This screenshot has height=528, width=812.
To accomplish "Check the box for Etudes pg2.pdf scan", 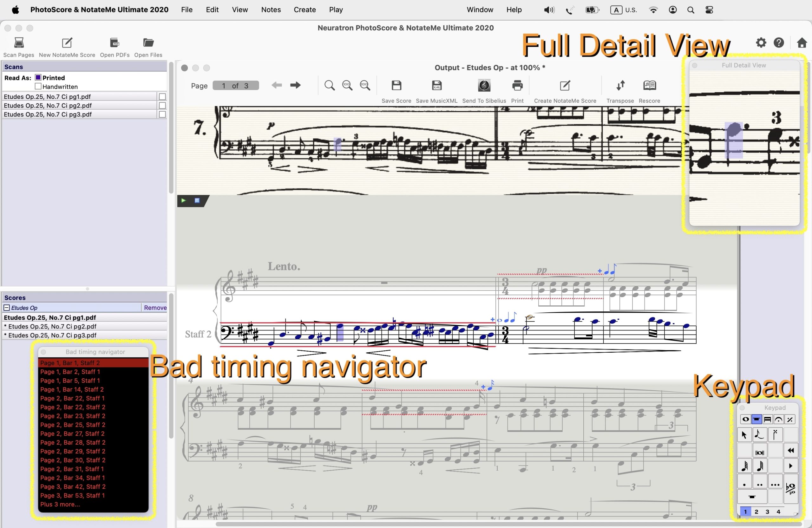I will click(x=162, y=105).
